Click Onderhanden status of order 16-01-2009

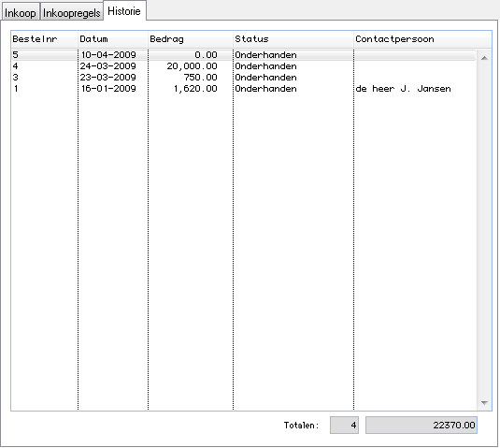pyautogui.click(x=265, y=89)
